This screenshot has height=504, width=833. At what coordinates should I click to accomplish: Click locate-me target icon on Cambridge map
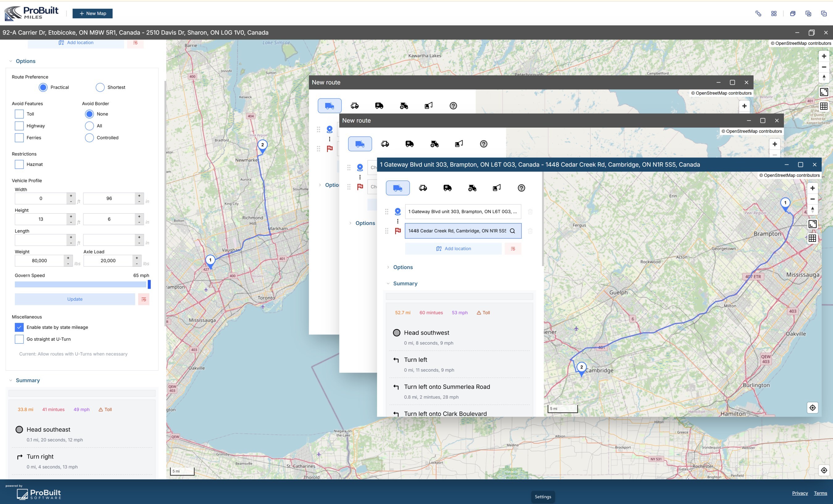pos(812,408)
